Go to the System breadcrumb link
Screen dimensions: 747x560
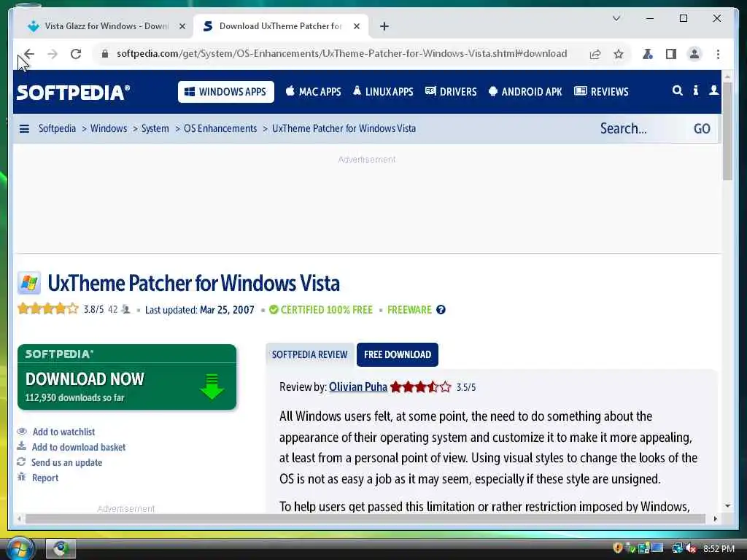tap(155, 128)
